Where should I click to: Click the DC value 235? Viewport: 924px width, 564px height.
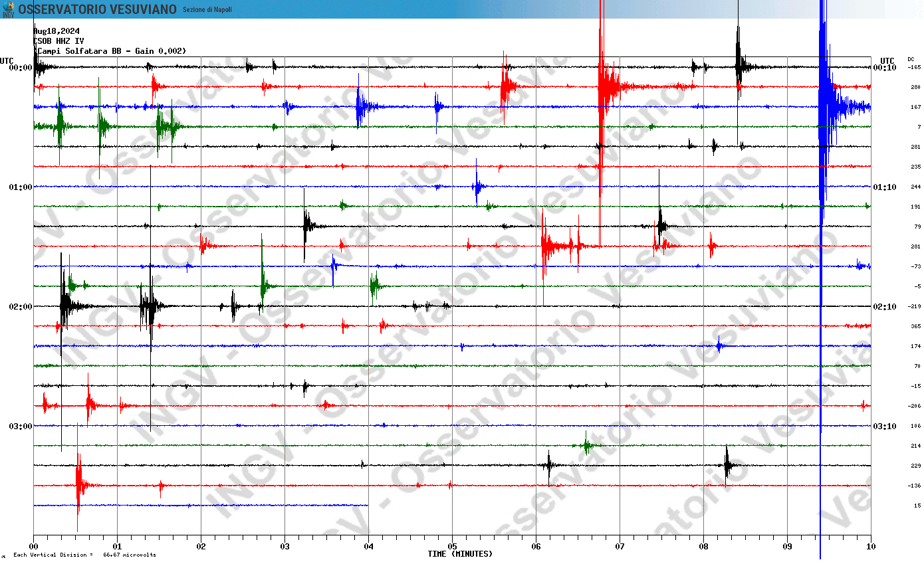tap(916, 167)
